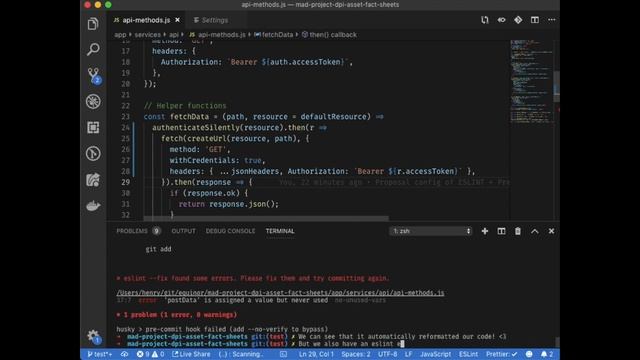Open the Docker whale view
The height and width of the screenshot is (360, 640).
93,206
